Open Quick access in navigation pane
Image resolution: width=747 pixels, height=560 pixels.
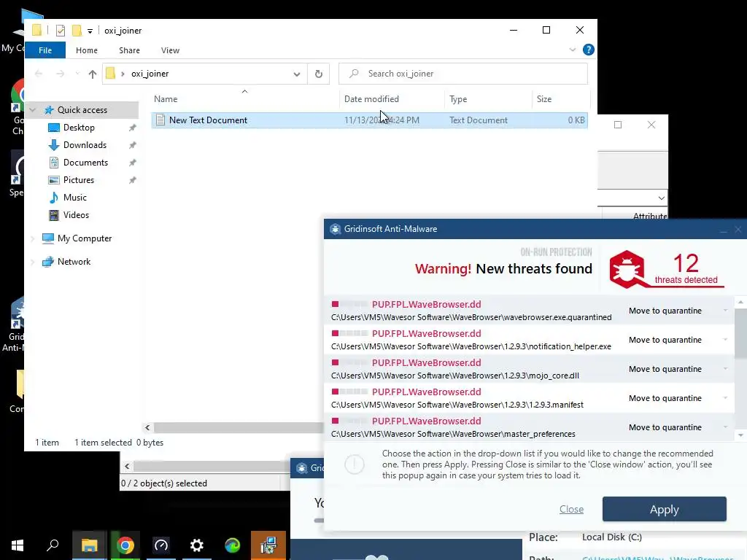pos(82,110)
